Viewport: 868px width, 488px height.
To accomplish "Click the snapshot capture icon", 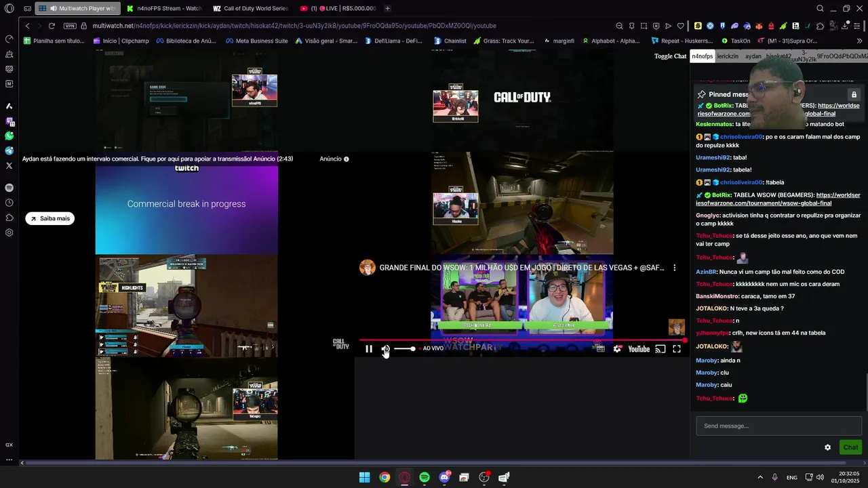I will click(x=644, y=26).
